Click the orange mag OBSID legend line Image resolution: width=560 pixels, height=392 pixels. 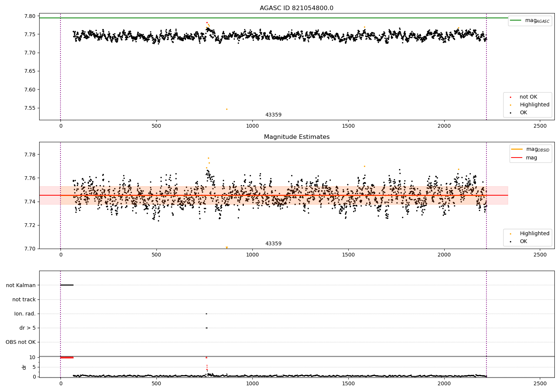[x=517, y=149]
